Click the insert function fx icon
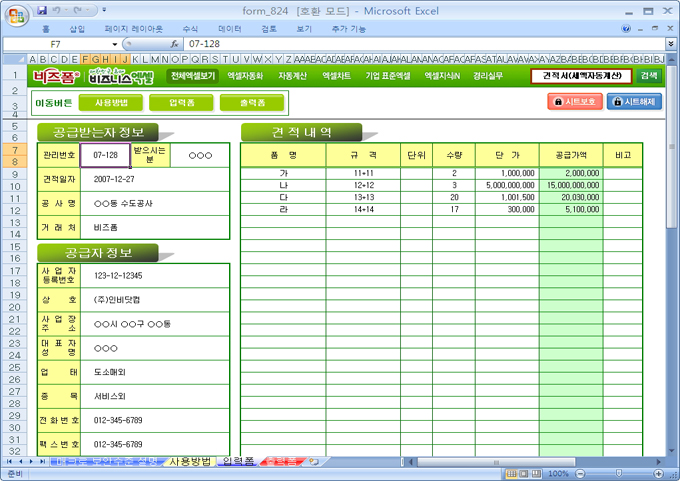Screen dimensions: 680x481 [174, 45]
